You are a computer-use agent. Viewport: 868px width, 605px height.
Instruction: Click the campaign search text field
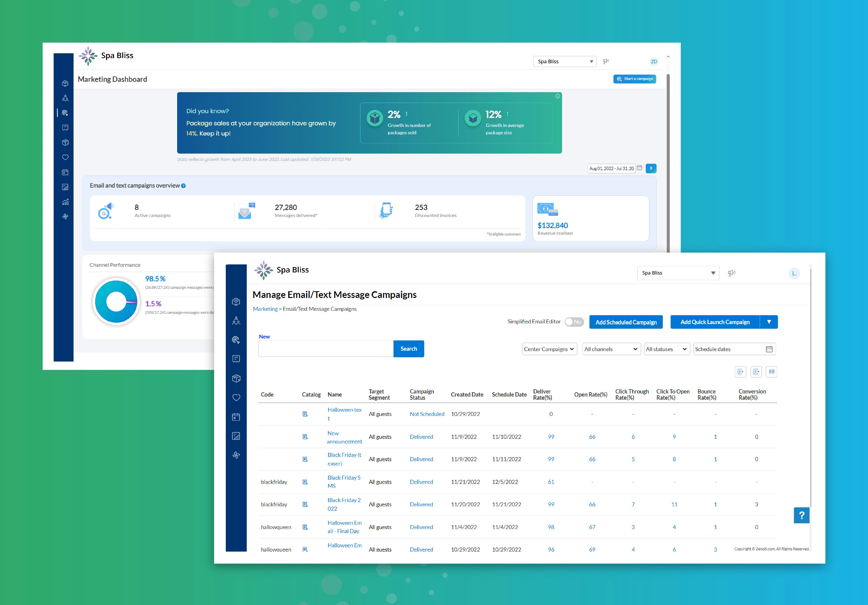(325, 349)
